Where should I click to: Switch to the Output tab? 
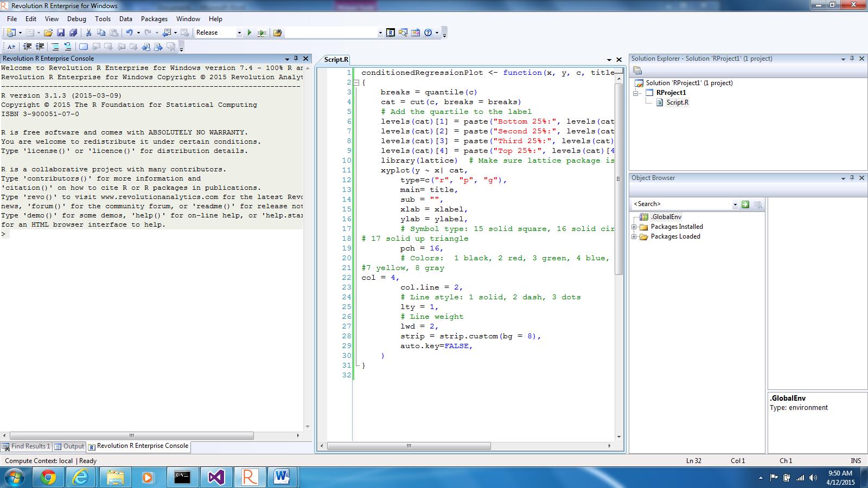69,446
